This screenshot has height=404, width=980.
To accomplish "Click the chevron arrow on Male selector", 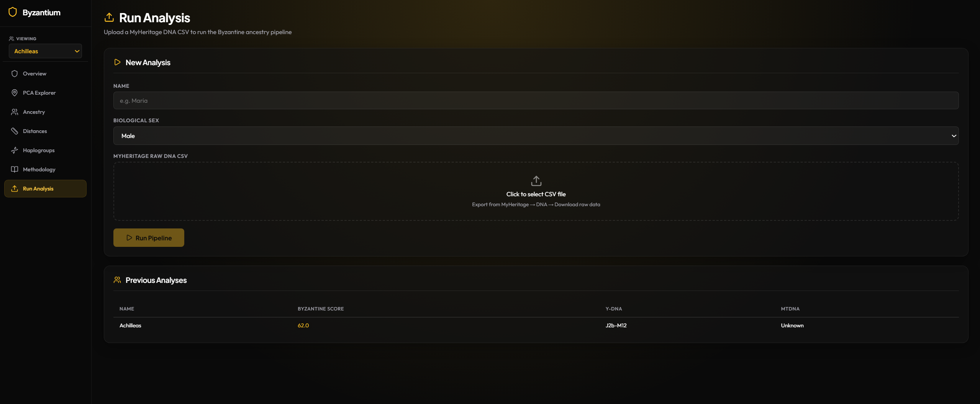I will pos(954,136).
